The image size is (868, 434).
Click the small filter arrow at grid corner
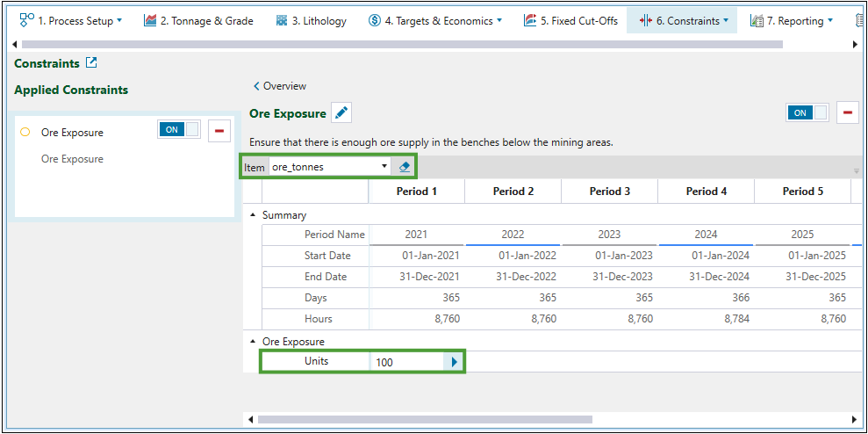point(857,171)
